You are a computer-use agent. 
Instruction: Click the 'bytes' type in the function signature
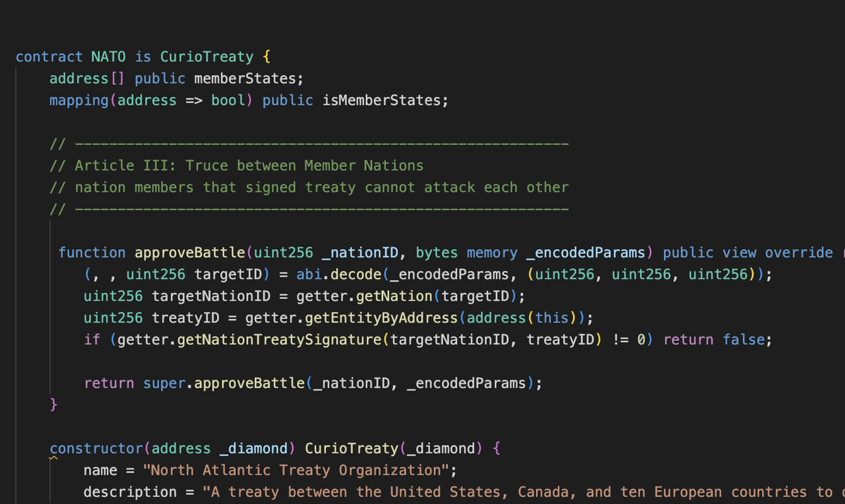click(x=437, y=252)
